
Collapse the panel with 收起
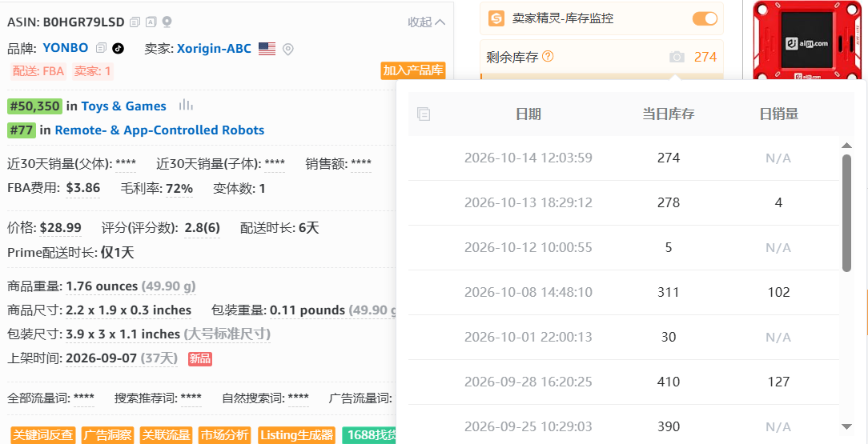pyautogui.click(x=426, y=22)
